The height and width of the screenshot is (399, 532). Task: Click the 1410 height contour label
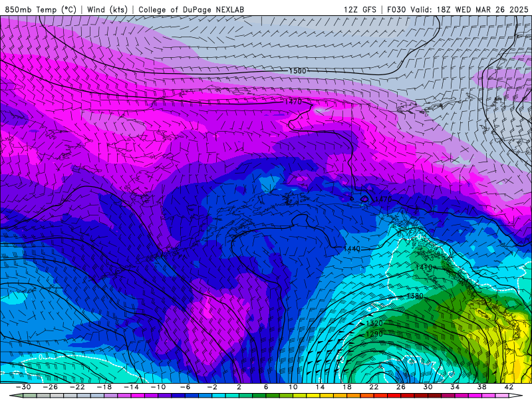click(424, 267)
